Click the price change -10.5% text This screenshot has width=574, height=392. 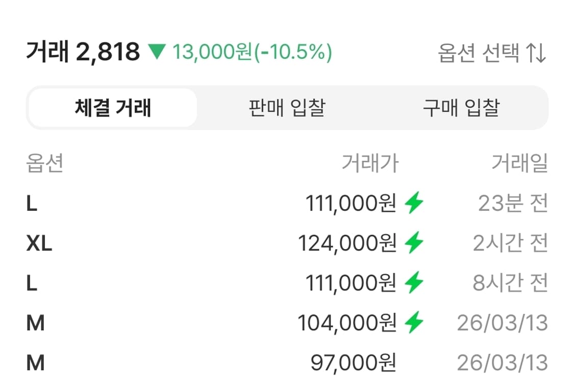pyautogui.click(x=286, y=52)
